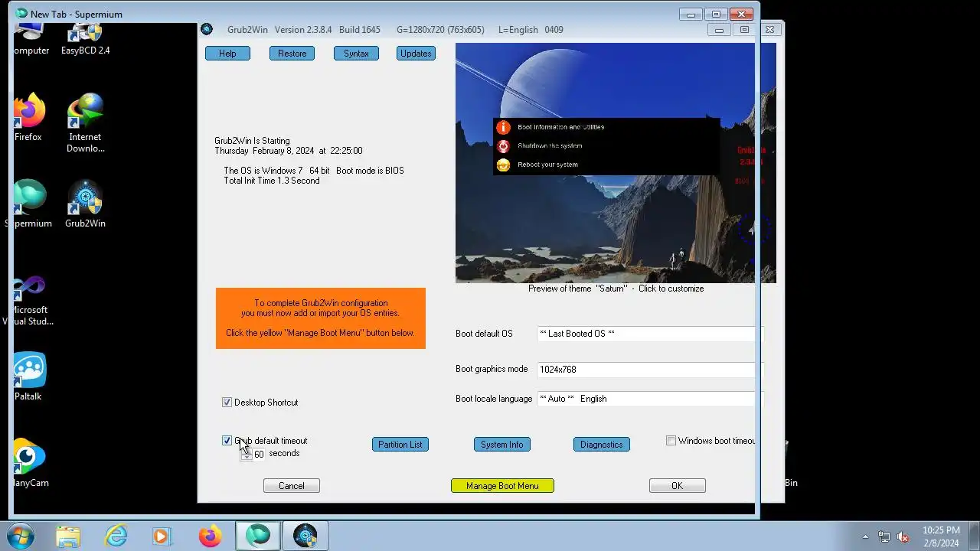Click the Reboot your system icon in preview
The width and height of the screenshot is (980, 551).
pos(503,165)
